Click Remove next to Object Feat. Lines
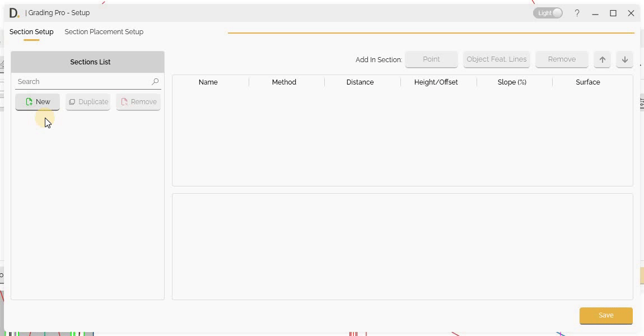This screenshot has height=336, width=644. point(561,59)
